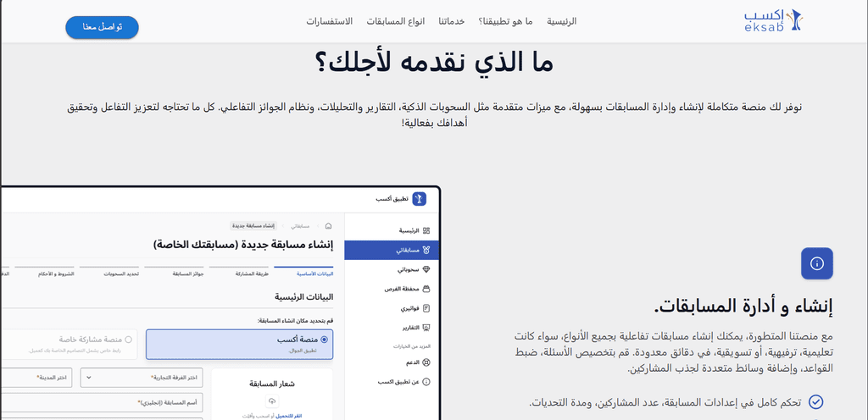Go to الرئيسية in top navigation

click(x=561, y=21)
